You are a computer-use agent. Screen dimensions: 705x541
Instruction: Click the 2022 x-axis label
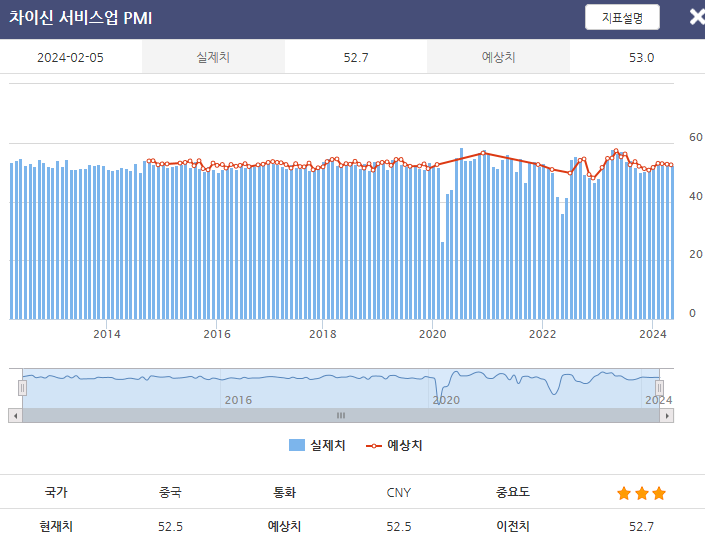tap(542, 334)
